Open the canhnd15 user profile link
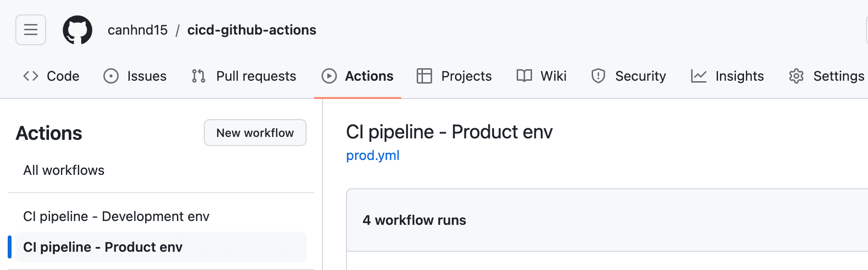This screenshot has height=270, width=868. [x=137, y=30]
